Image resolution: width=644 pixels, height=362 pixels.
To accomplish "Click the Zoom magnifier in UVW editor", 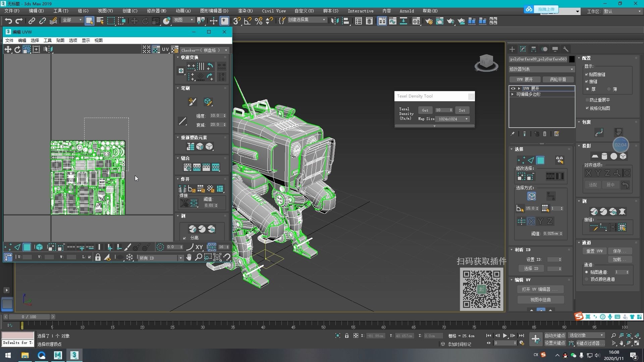I will point(199,257).
